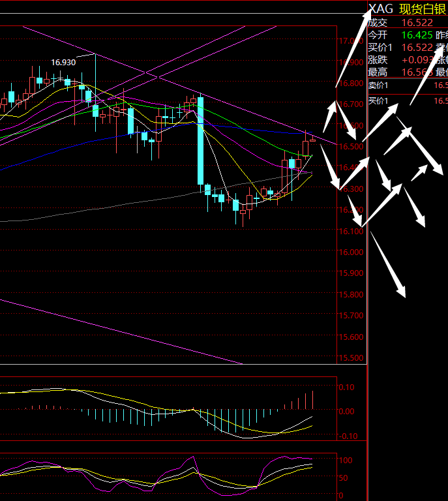The image size is (448, 501).
Task: Click the 买价1 row below the 卖价1 row
Action: [x=408, y=101]
